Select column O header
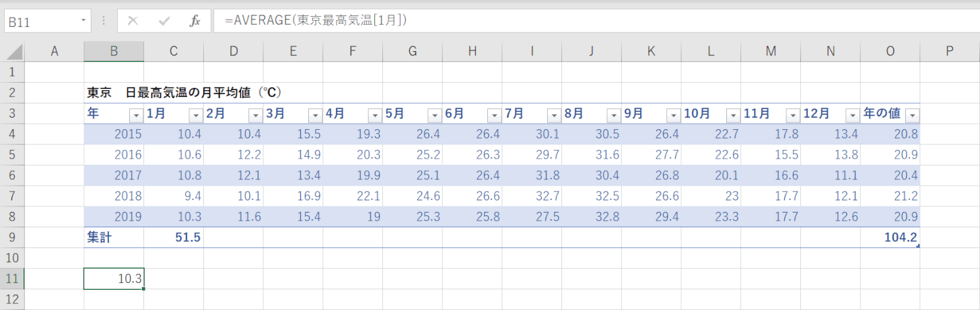The width and height of the screenshot is (980, 310). click(890, 52)
